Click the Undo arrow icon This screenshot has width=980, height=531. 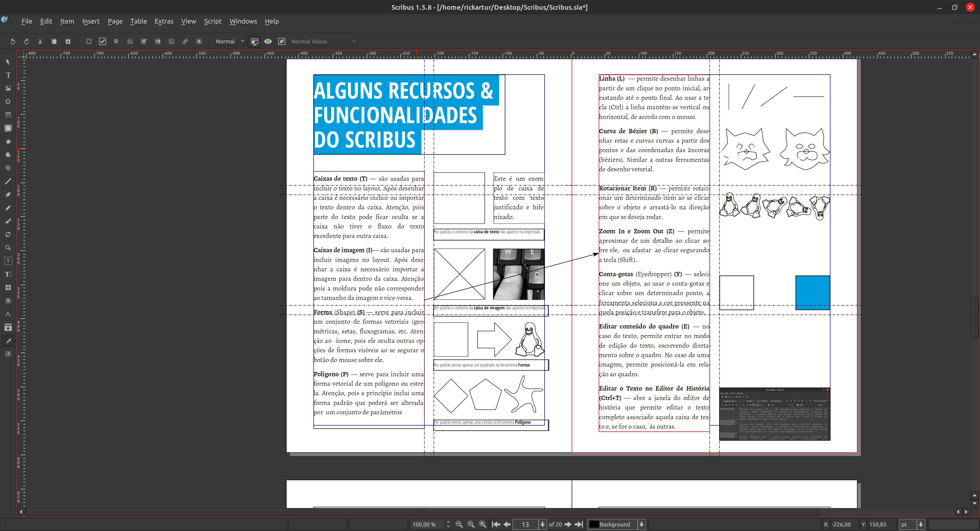pos(13,42)
